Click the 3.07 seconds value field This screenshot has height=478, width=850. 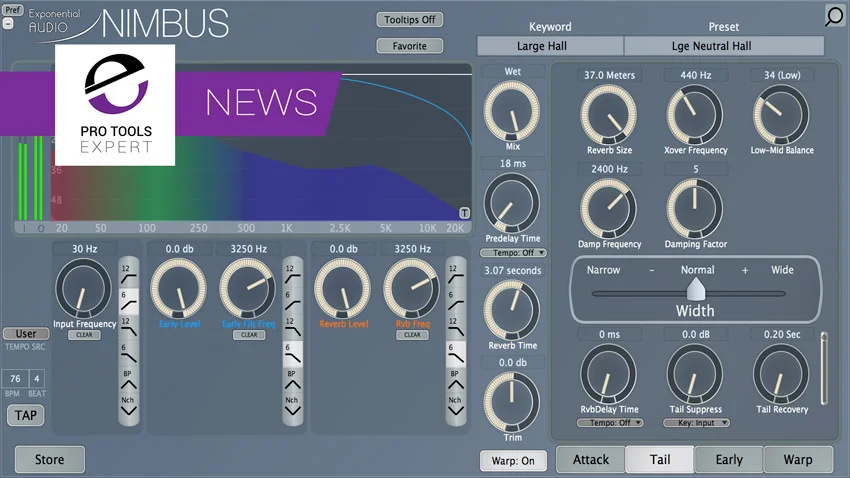(x=513, y=270)
